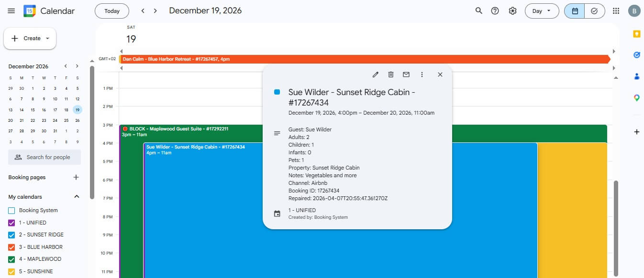Click the Today button
644x278 pixels.
click(112, 11)
